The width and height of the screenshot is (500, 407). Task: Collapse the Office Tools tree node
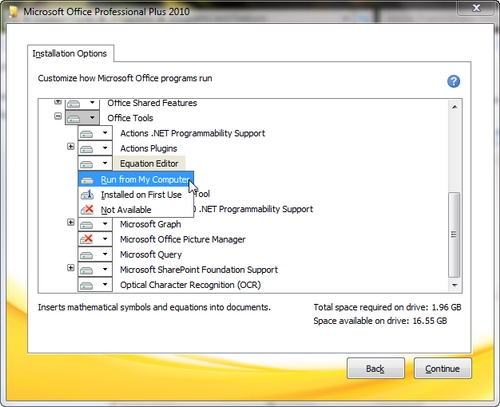click(x=58, y=116)
